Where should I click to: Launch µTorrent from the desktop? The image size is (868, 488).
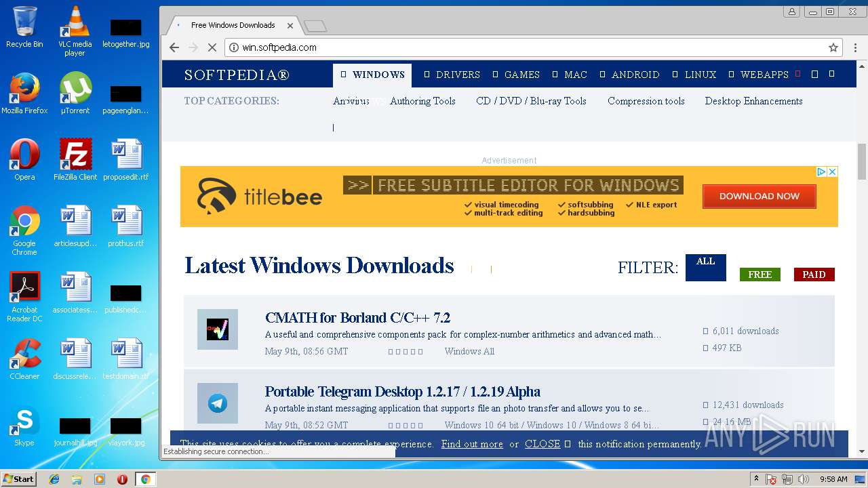pos(75,94)
